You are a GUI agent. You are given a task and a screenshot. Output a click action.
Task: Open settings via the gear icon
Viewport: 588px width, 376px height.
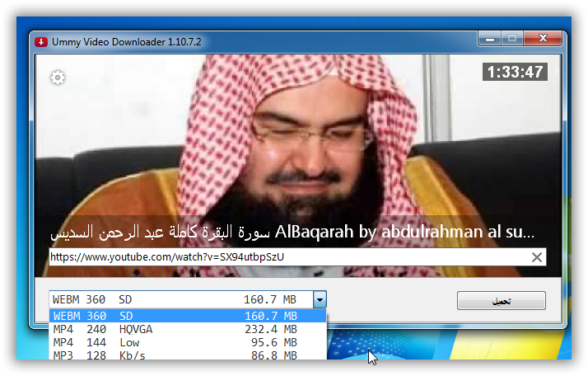click(58, 78)
